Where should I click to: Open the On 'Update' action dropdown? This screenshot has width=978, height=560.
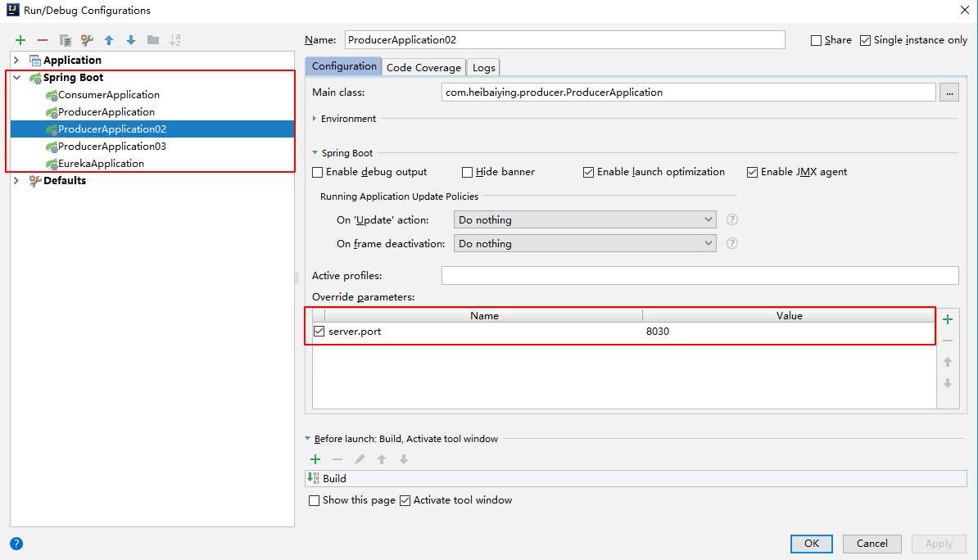(585, 219)
